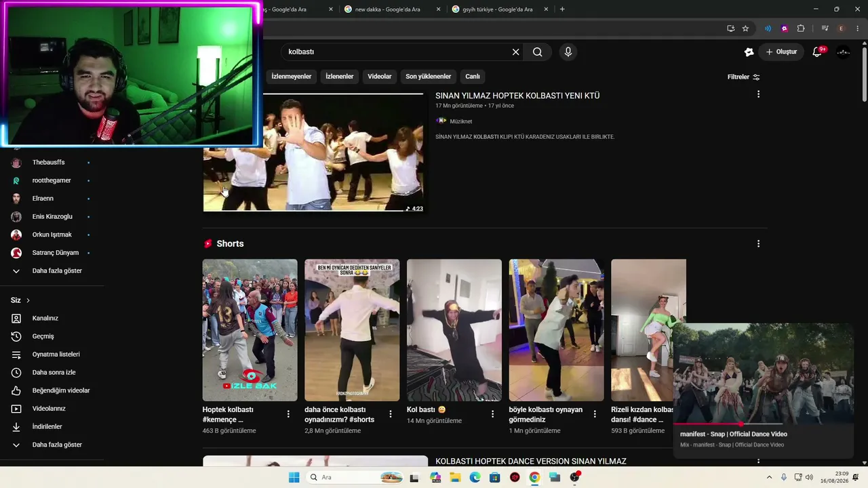
Task: Close the 'new dakka' tab
Action: (439, 9)
